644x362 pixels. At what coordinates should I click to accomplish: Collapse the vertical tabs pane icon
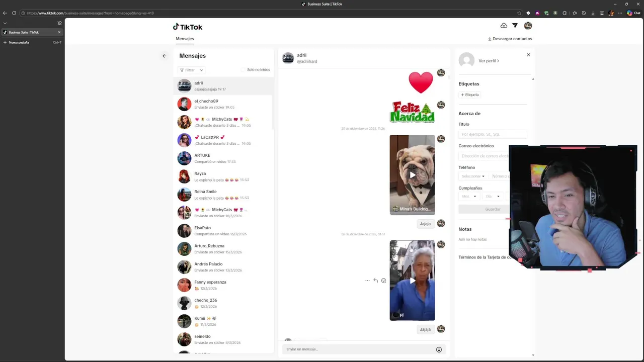point(59,23)
